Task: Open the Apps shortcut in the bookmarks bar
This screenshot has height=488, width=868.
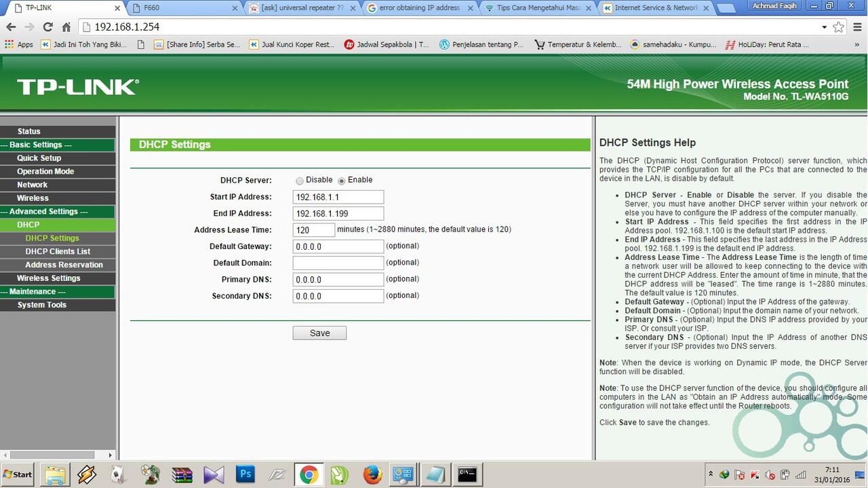Action: tap(19, 45)
